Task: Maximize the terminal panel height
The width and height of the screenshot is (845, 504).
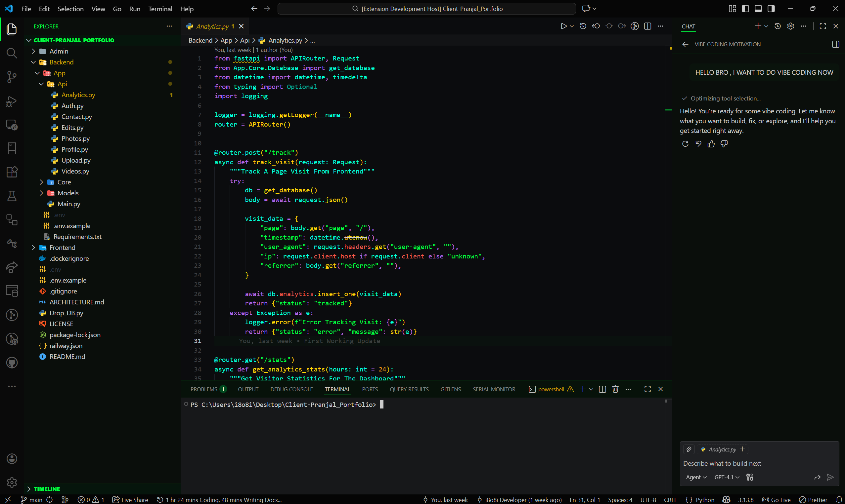Action: [647, 389]
